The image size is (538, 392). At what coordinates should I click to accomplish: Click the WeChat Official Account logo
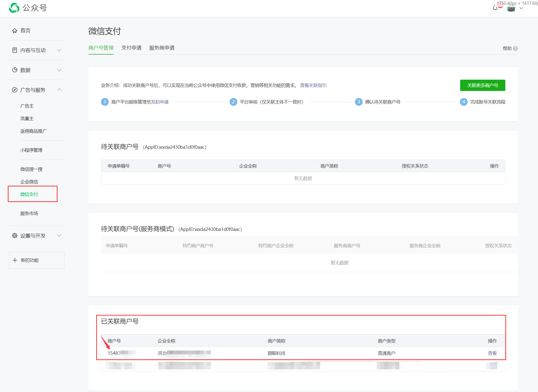click(x=28, y=8)
